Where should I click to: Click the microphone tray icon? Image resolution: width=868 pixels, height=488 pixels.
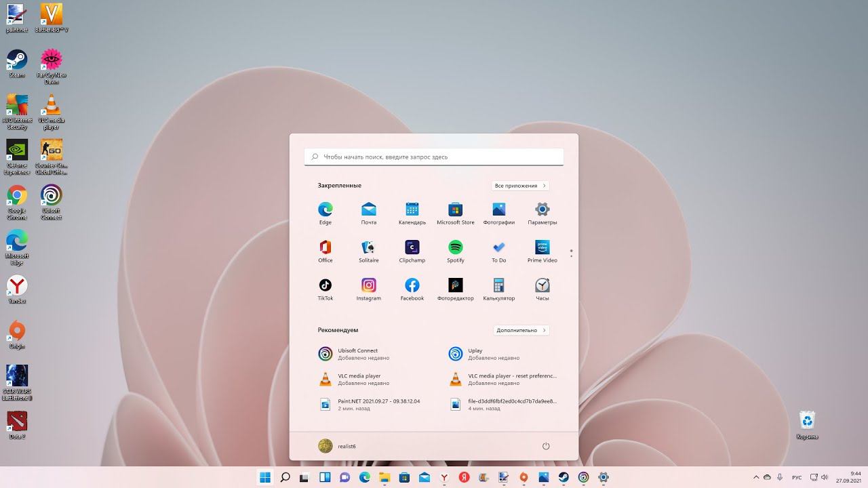[780, 477]
